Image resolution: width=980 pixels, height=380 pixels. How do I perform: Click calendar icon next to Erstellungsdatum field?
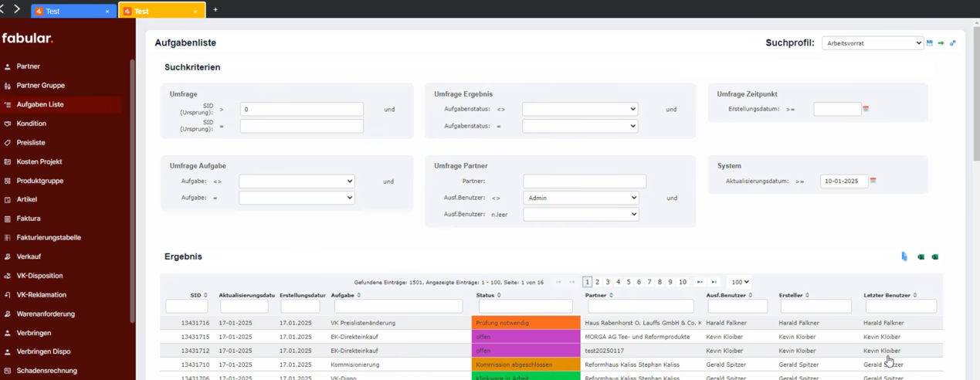pos(866,109)
